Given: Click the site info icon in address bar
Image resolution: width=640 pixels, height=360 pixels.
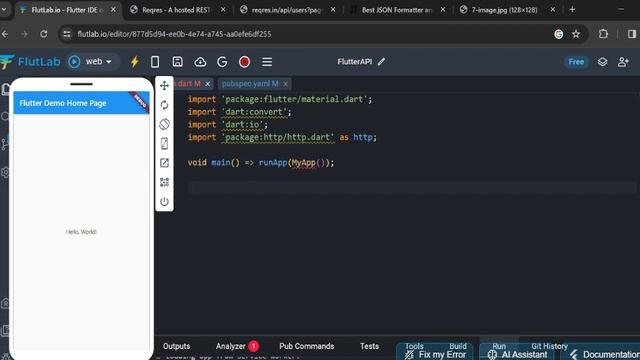Looking at the screenshot, I should click(67, 34).
